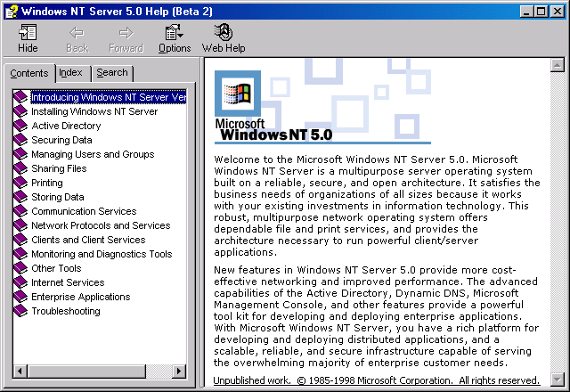Click book icon beside Managing Users and Groups
570x392 pixels.
point(20,154)
